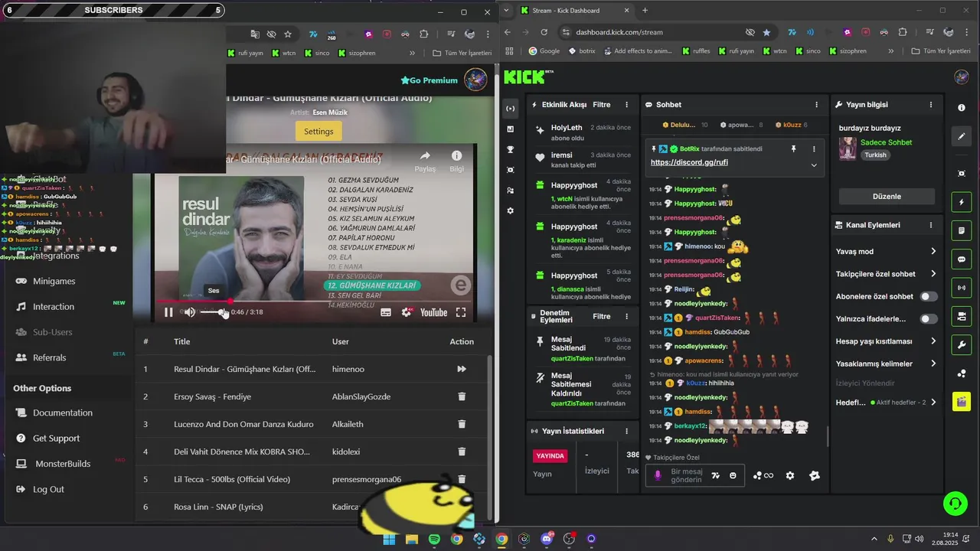Open Yayın bilgisi panel three-dot menu
Screen dimensions: 980x551
[x=931, y=105]
